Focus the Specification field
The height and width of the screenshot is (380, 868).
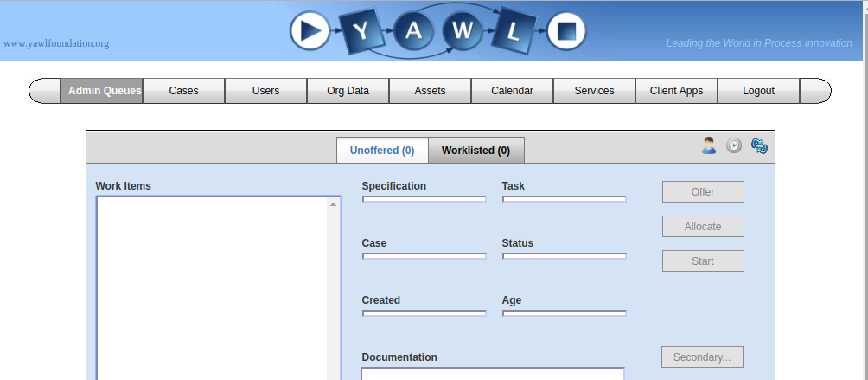coord(424,199)
